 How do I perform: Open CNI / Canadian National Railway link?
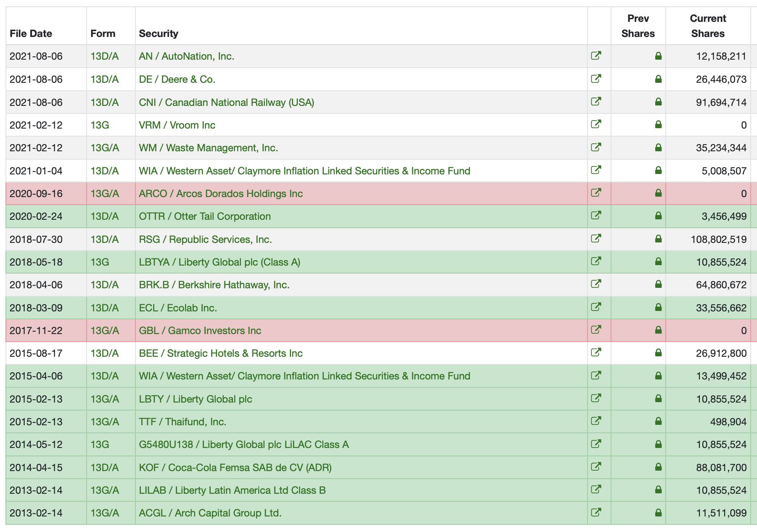pos(226,103)
